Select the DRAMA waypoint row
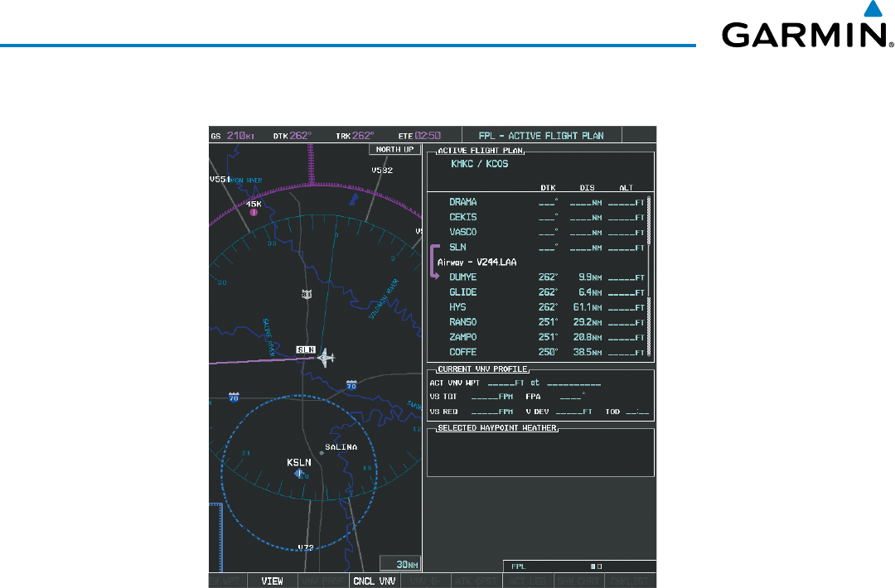 pos(540,202)
